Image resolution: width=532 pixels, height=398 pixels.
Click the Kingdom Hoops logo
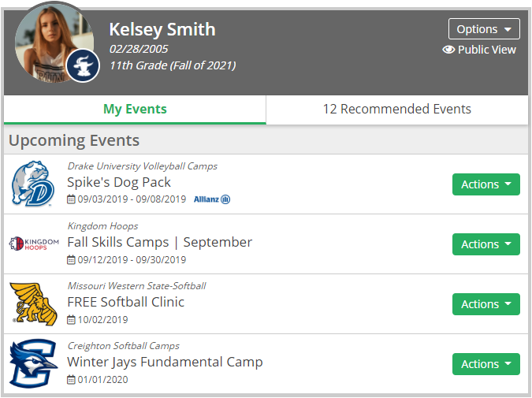pos(34,244)
